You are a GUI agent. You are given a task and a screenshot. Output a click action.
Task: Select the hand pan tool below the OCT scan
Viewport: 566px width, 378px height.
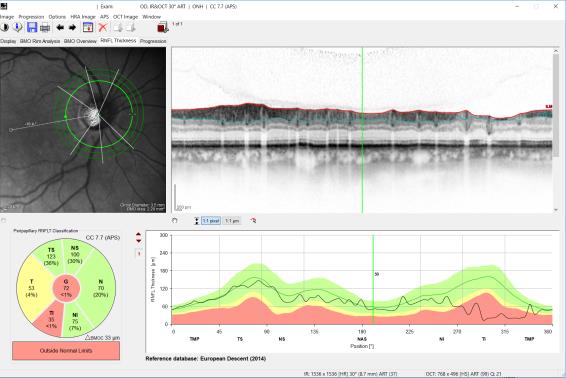(175, 221)
